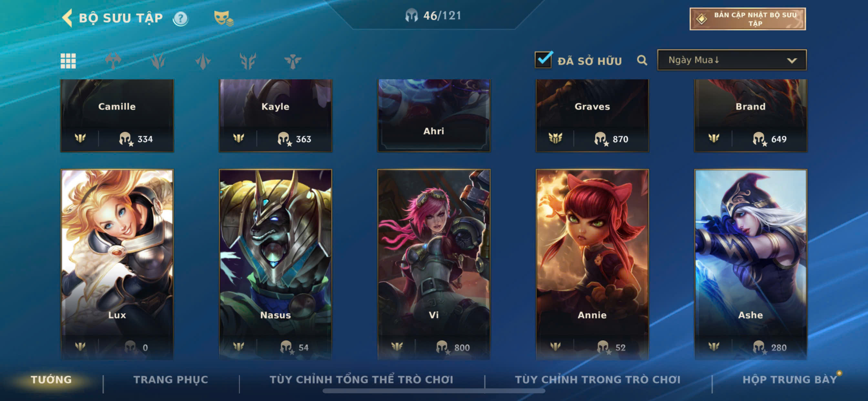Switch to the Trang Phục tab
Screen dimensions: 868x401
coord(171,380)
